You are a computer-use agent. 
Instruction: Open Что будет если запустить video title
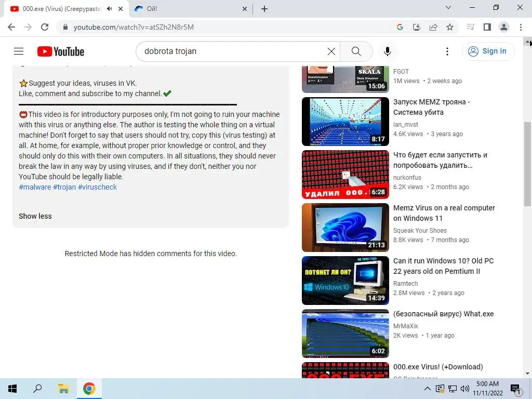coord(440,160)
